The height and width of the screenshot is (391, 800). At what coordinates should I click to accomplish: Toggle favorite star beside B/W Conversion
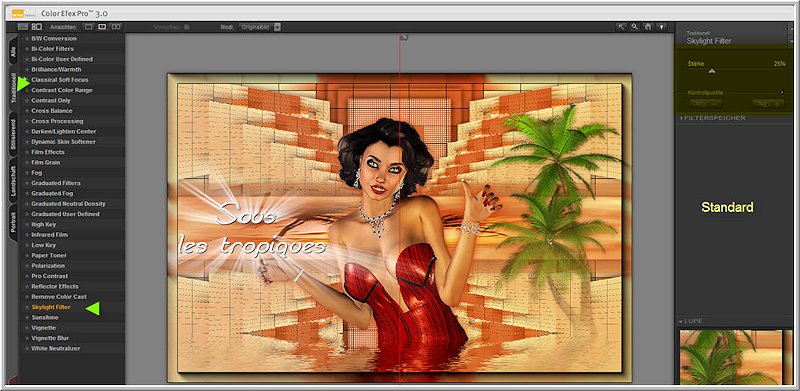(x=27, y=38)
